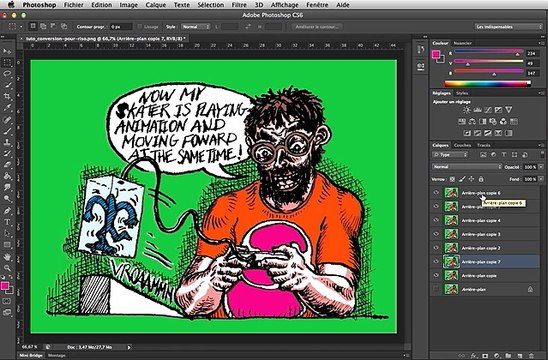Select the Smudge tool
This screenshot has width=548, height=360.
point(7,187)
